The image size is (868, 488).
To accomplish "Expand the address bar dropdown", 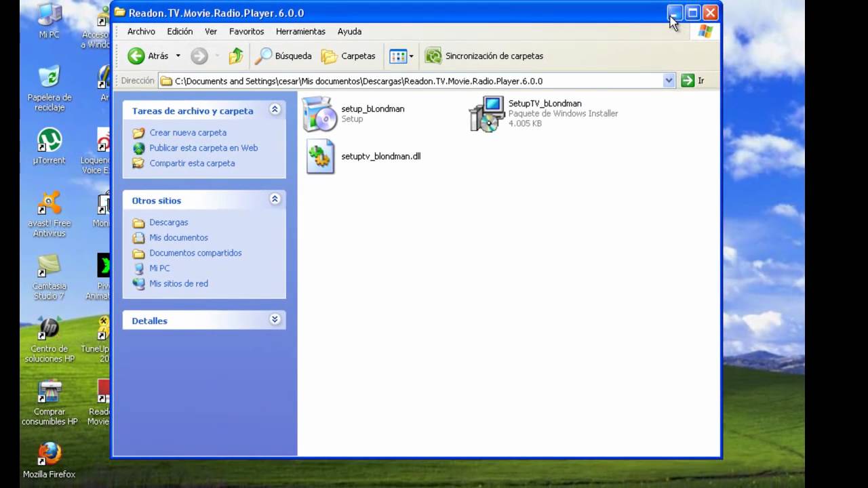I will (x=669, y=81).
